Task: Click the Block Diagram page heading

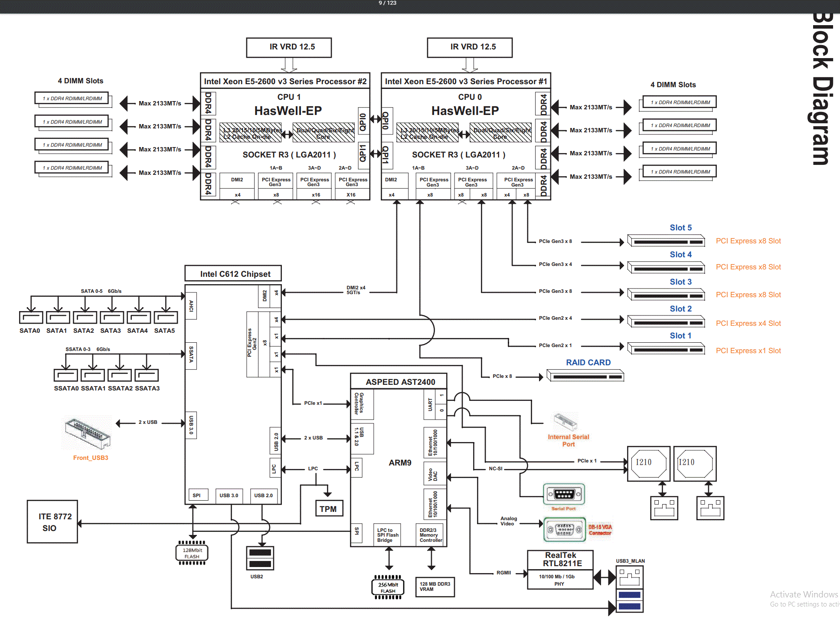Action: [x=821, y=89]
